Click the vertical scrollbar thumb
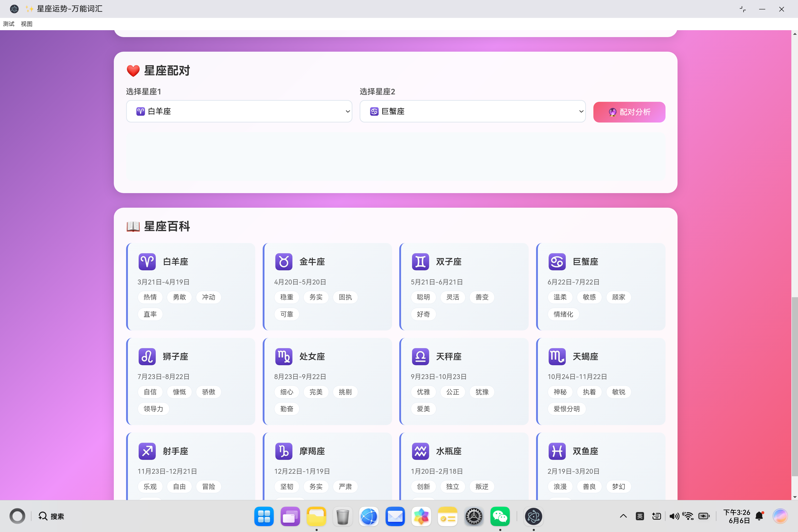Image resolution: width=798 pixels, height=532 pixels. pyautogui.click(x=795, y=386)
